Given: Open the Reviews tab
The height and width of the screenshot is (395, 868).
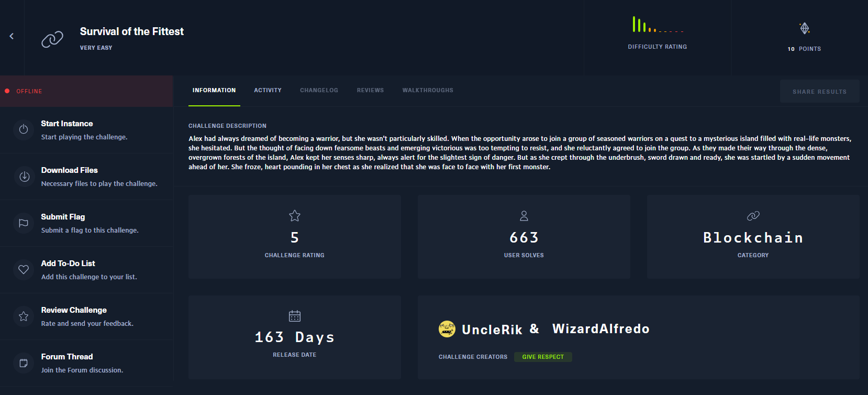Looking at the screenshot, I should click(x=370, y=91).
